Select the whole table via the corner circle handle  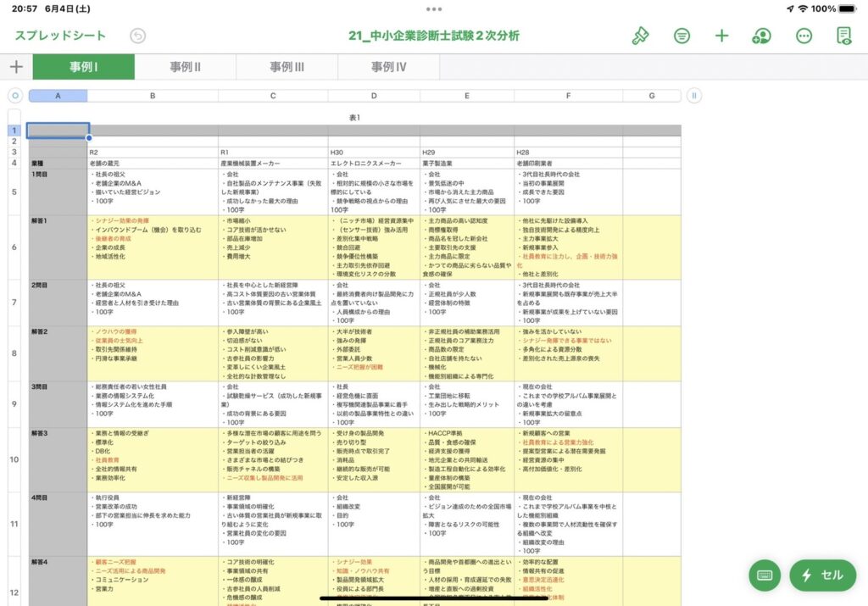(x=14, y=96)
